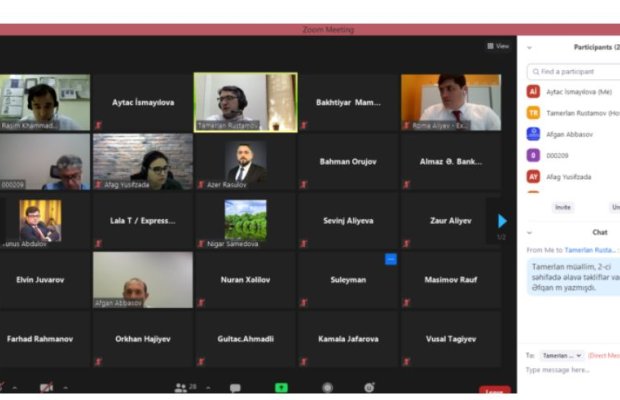Select Afgan Abbasov avatar in participants list

(533, 134)
